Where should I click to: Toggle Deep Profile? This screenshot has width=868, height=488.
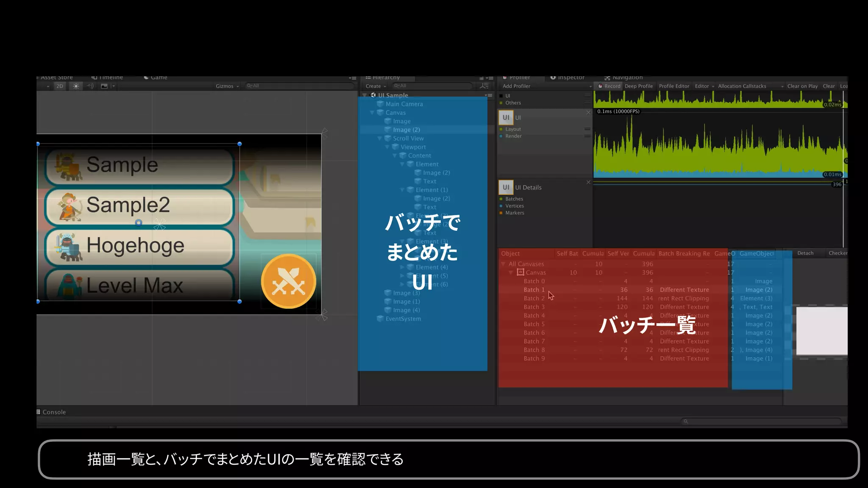(x=639, y=86)
